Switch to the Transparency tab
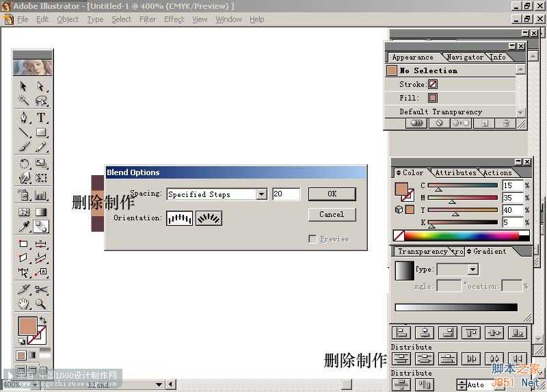 [423, 251]
